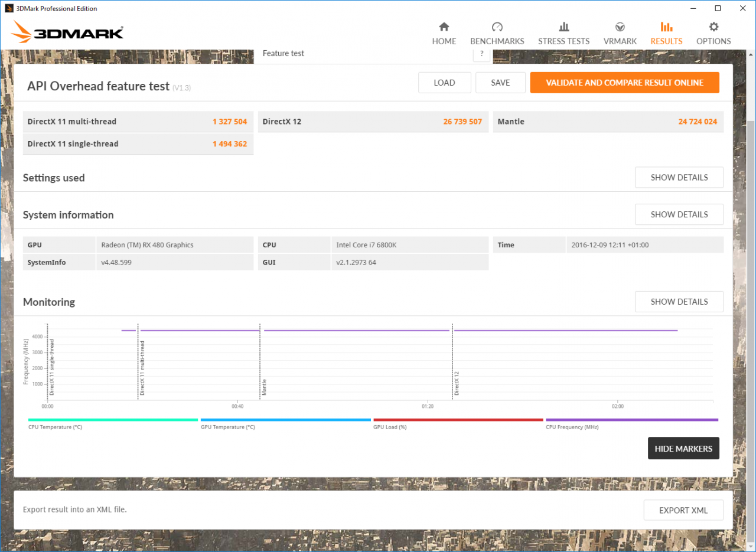Select the RESULTS tab
The height and width of the screenshot is (552, 756).
tap(666, 34)
